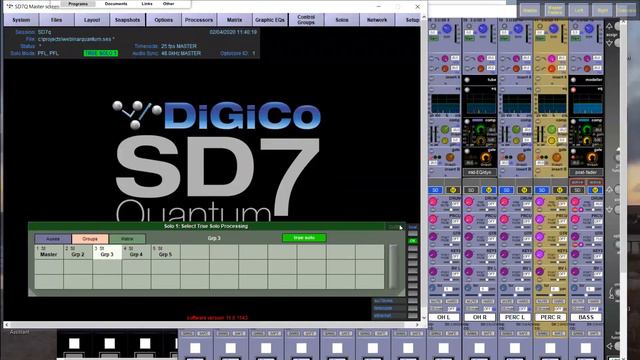Click the PERC R blue gain knob
640x360 pixels.
pyautogui.click(x=554, y=29)
